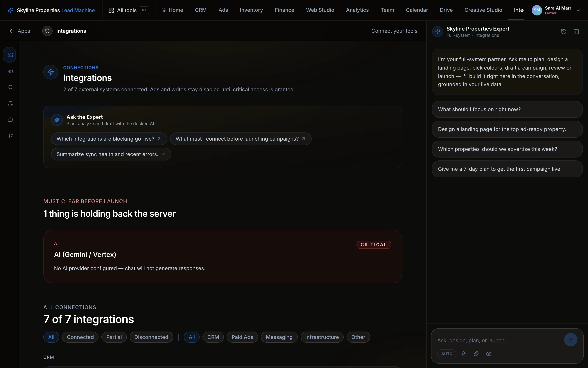Click the Ask the Expert sparkle icon
This screenshot has width=588, height=368.
pyautogui.click(x=57, y=120)
